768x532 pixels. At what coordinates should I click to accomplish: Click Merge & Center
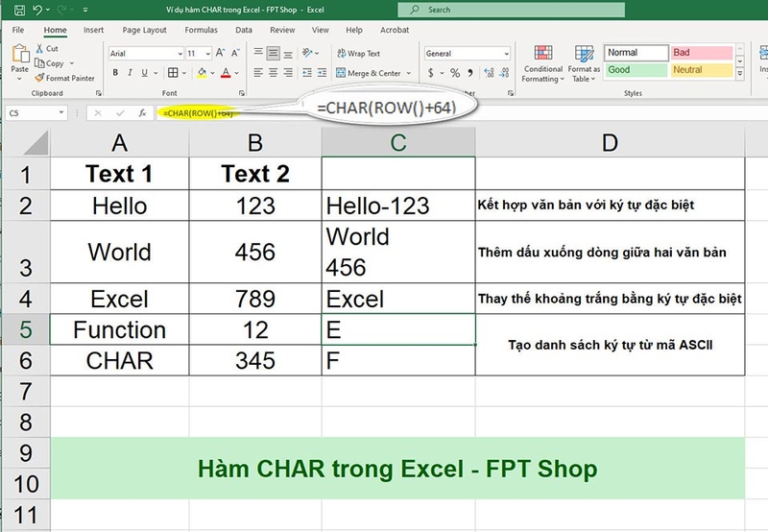(369, 73)
